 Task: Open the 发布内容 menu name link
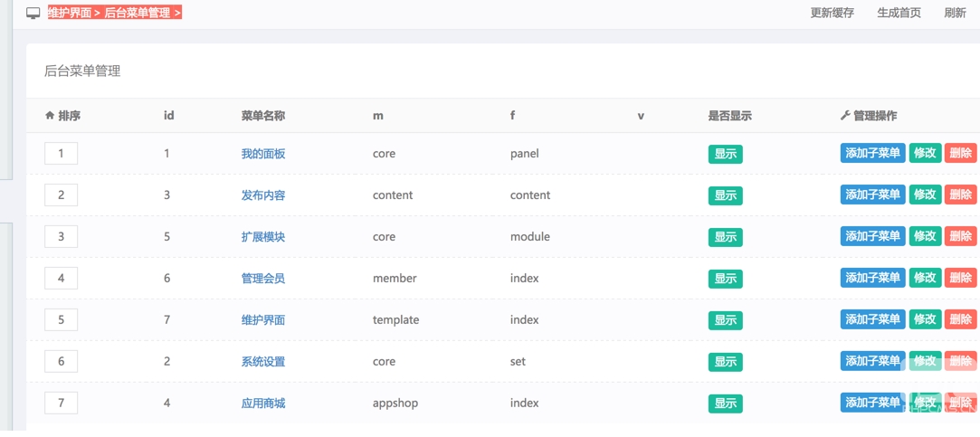[263, 195]
